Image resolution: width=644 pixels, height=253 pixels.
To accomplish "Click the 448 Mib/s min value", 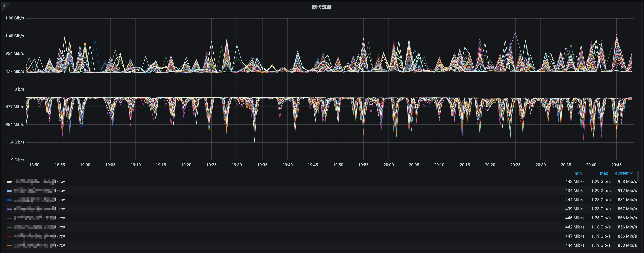I will pyautogui.click(x=575, y=182).
